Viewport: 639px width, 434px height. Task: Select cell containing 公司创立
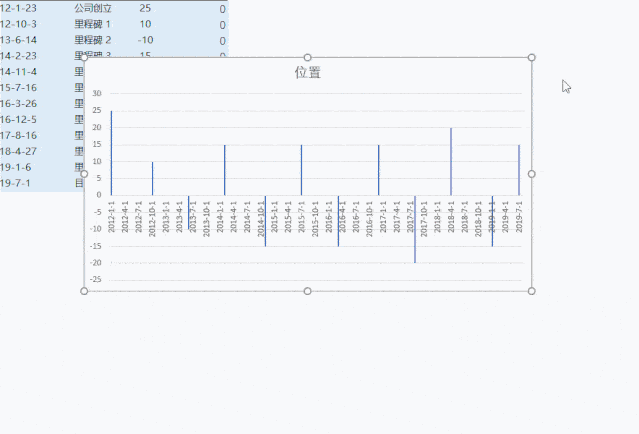coord(93,8)
